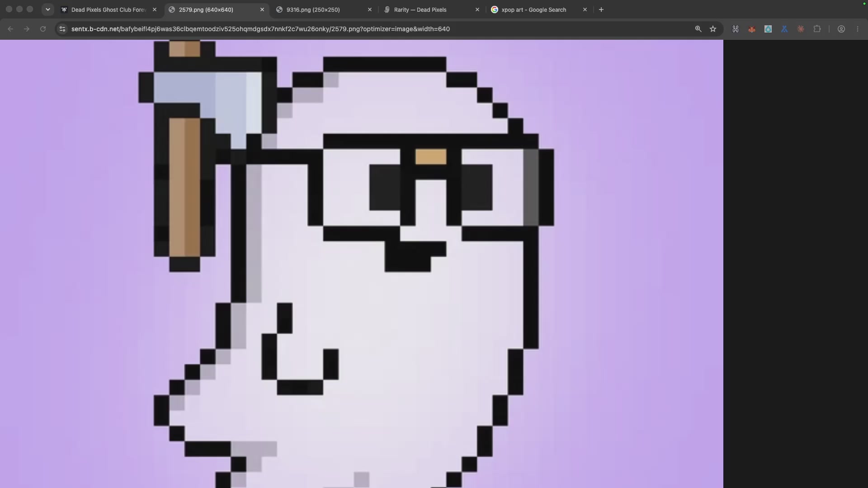Close the Dead Pixels Ghost Club tab
The width and height of the screenshot is (868, 488).
(155, 9)
